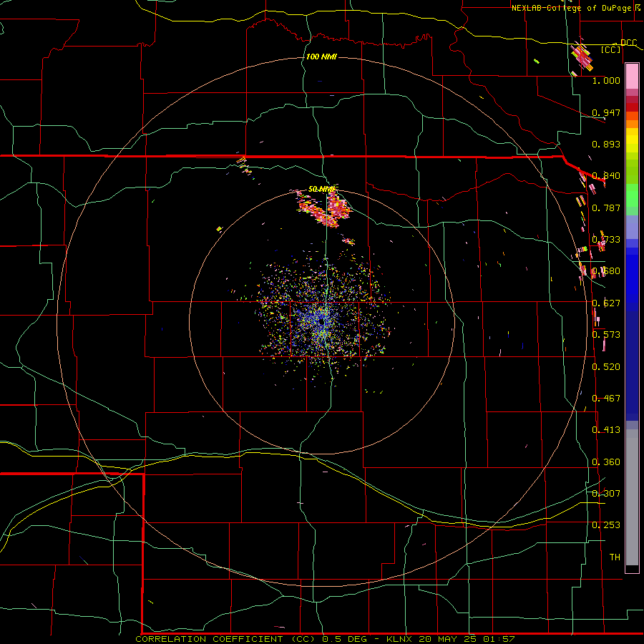Select the 0.253 legend value
The height and width of the screenshot is (644, 644).
pyautogui.click(x=606, y=525)
